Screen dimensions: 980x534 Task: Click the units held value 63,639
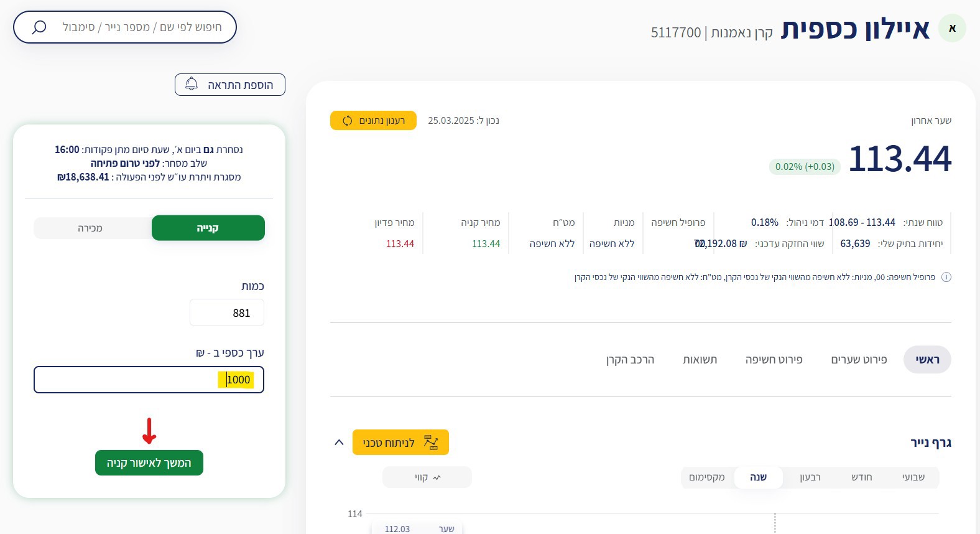tap(855, 244)
